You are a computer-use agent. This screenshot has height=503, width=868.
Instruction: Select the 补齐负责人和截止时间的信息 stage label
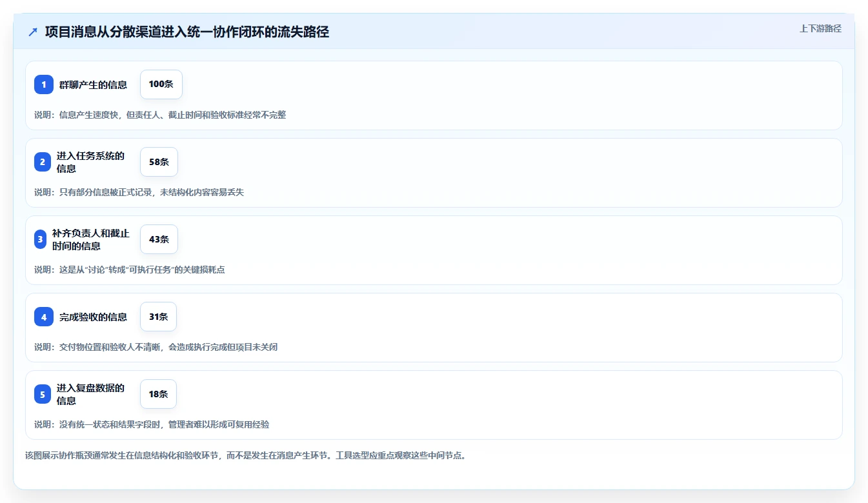click(x=90, y=239)
